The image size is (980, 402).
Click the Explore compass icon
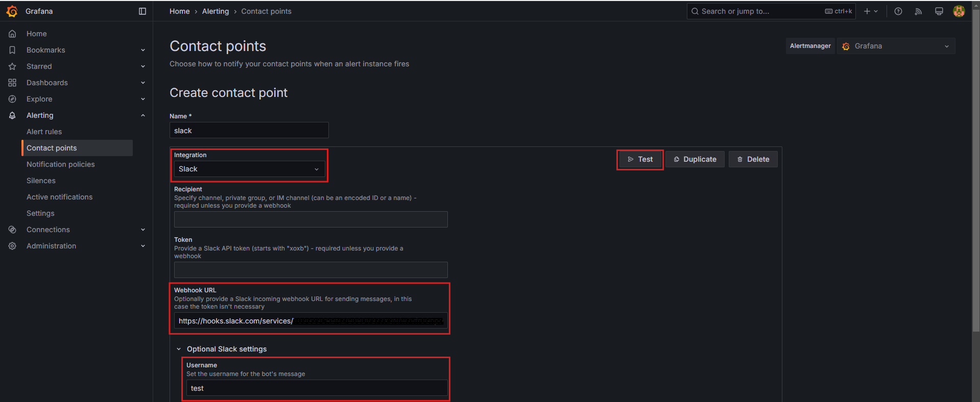[12, 99]
